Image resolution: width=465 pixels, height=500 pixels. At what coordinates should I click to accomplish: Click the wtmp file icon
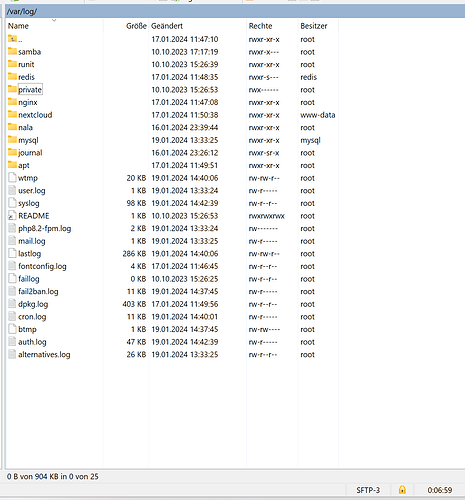[x=12, y=178]
